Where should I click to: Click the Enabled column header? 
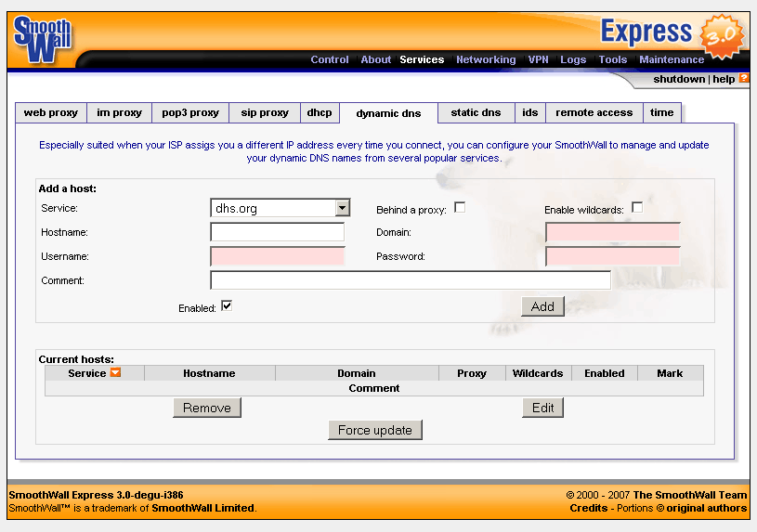coord(605,373)
